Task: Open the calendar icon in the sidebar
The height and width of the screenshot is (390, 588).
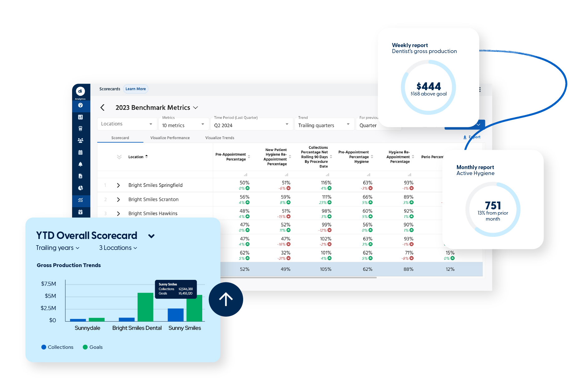Action: 81,152
